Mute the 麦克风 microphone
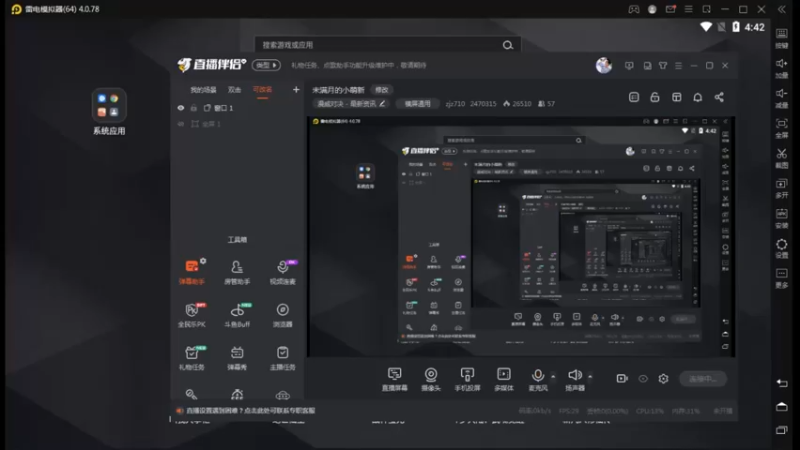 (538, 379)
